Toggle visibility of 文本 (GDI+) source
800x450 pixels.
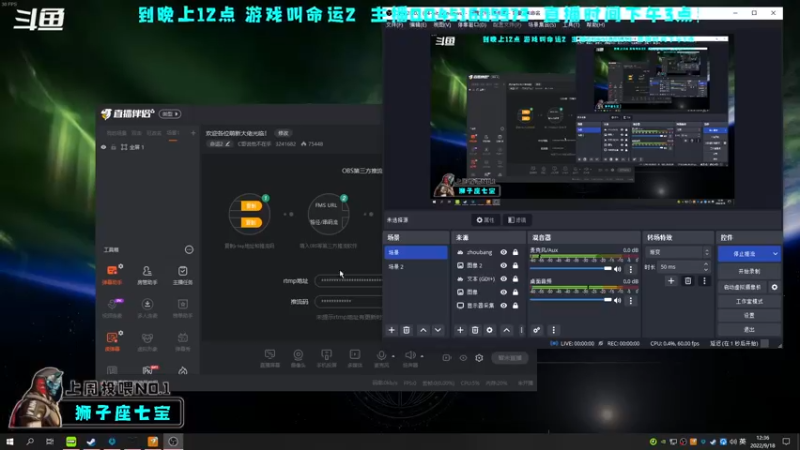tap(504, 279)
